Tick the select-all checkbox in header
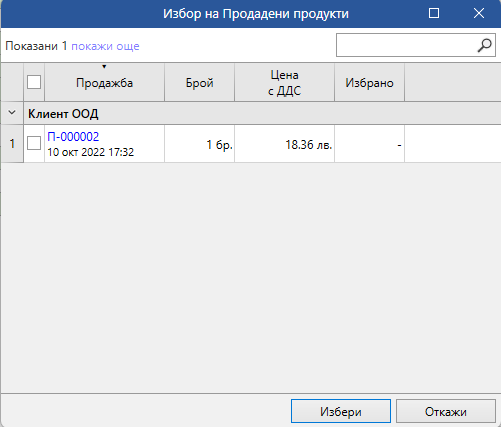Screen dimensions: 501x427 (34, 82)
